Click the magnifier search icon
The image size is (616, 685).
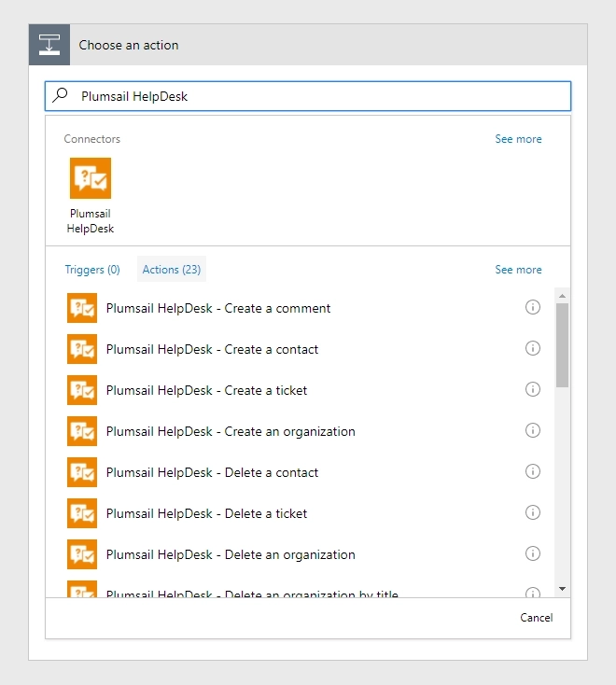click(61, 95)
